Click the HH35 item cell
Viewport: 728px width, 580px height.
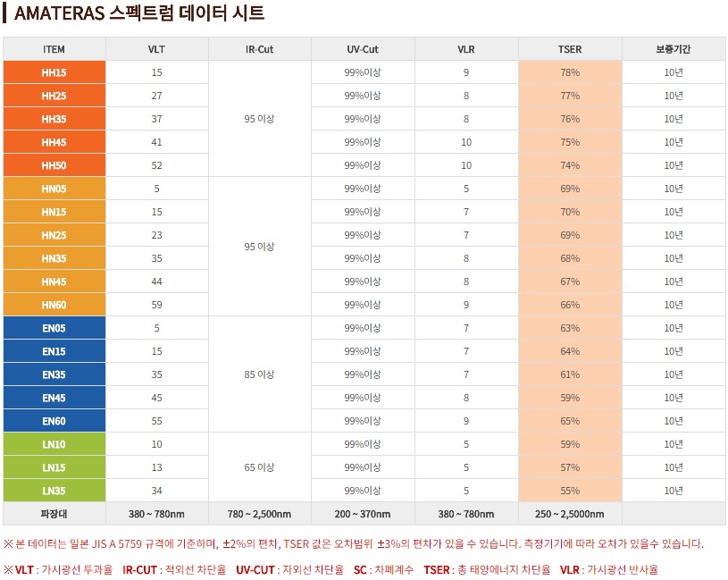click(x=54, y=119)
